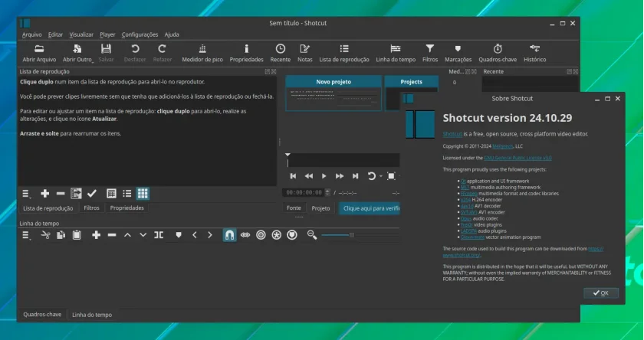Switch playlist to icons grid view
The image size is (644, 340).
(143, 193)
